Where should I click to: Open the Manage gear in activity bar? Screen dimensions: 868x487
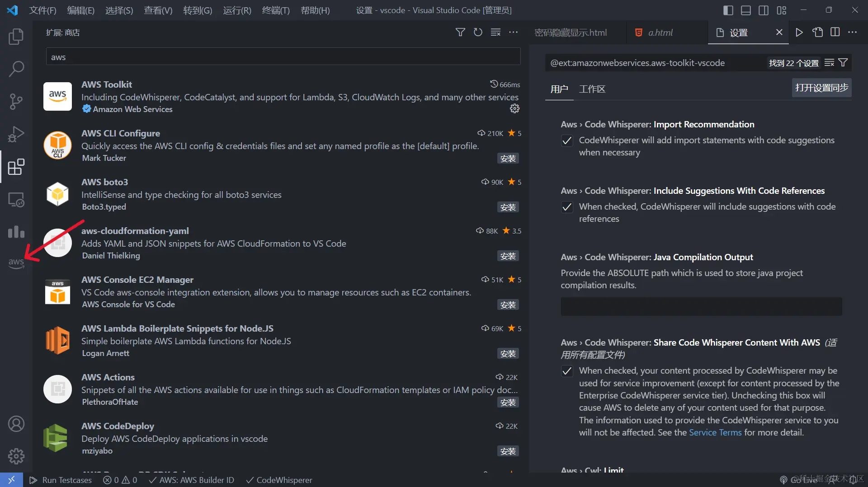(16, 456)
